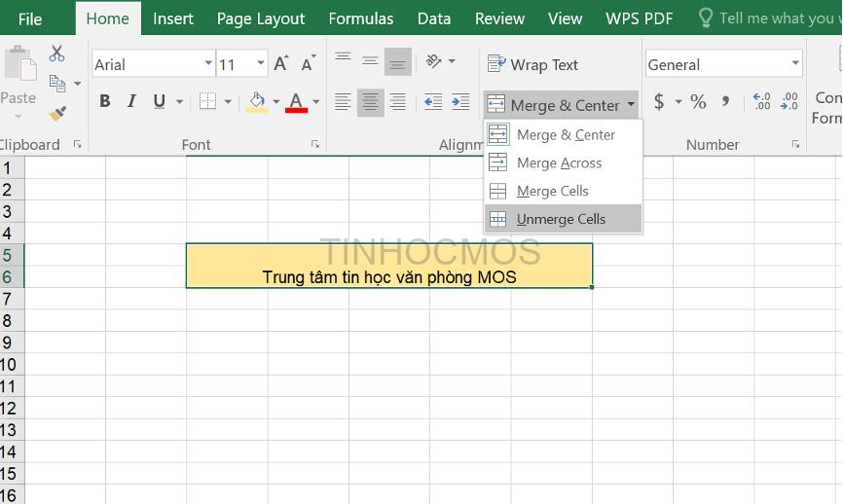Choose Merge Across menu option
This screenshot has height=504, width=843.
pos(563,162)
